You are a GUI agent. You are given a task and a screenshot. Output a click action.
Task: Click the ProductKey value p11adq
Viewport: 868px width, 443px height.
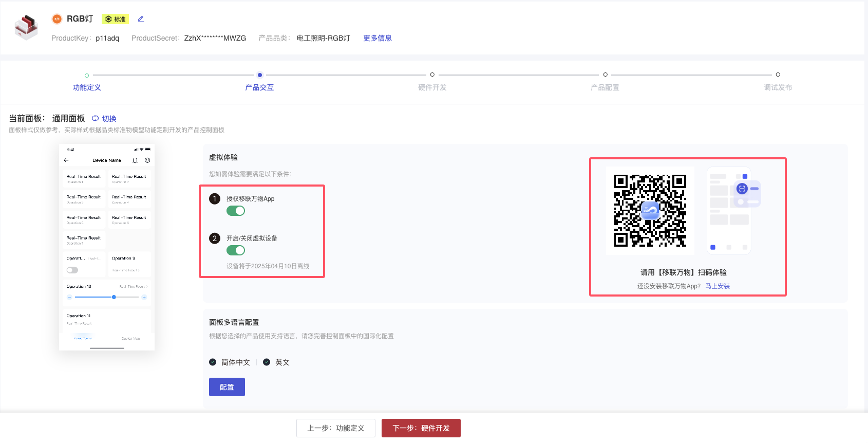point(107,38)
